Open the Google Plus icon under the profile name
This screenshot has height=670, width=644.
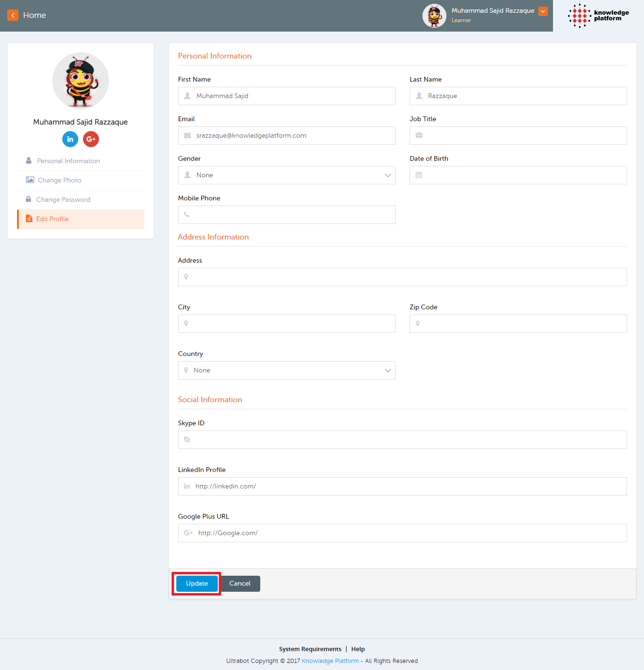coord(91,139)
